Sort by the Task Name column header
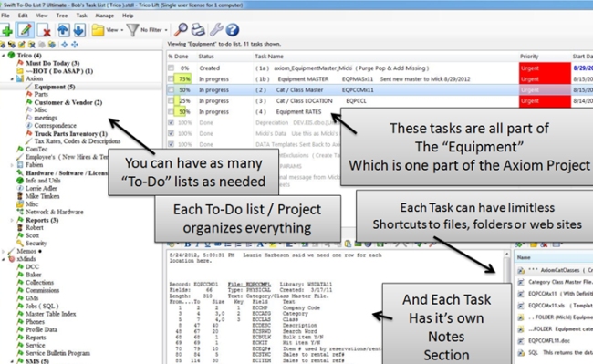The height and width of the screenshot is (364, 593). tap(385, 57)
